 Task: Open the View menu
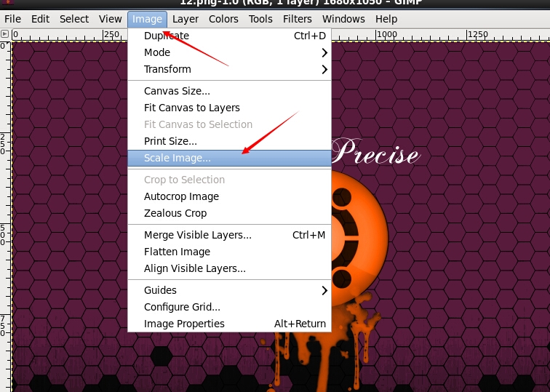point(110,19)
